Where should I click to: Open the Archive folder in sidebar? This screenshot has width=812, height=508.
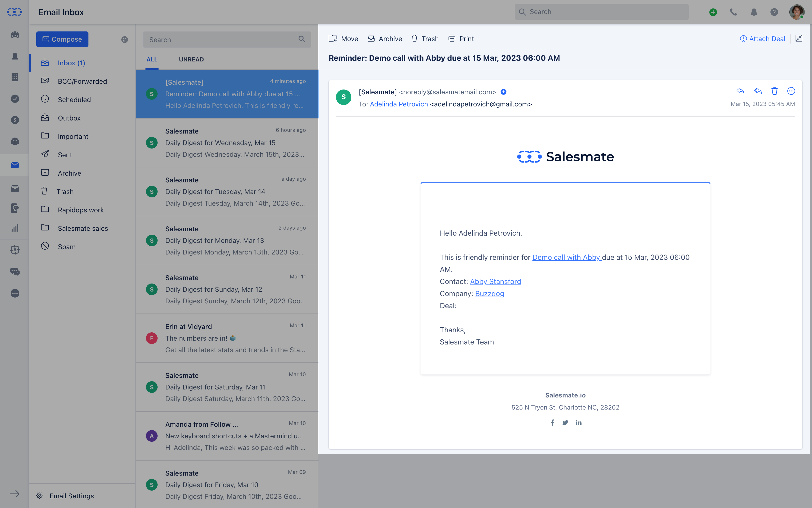click(x=82, y=173)
